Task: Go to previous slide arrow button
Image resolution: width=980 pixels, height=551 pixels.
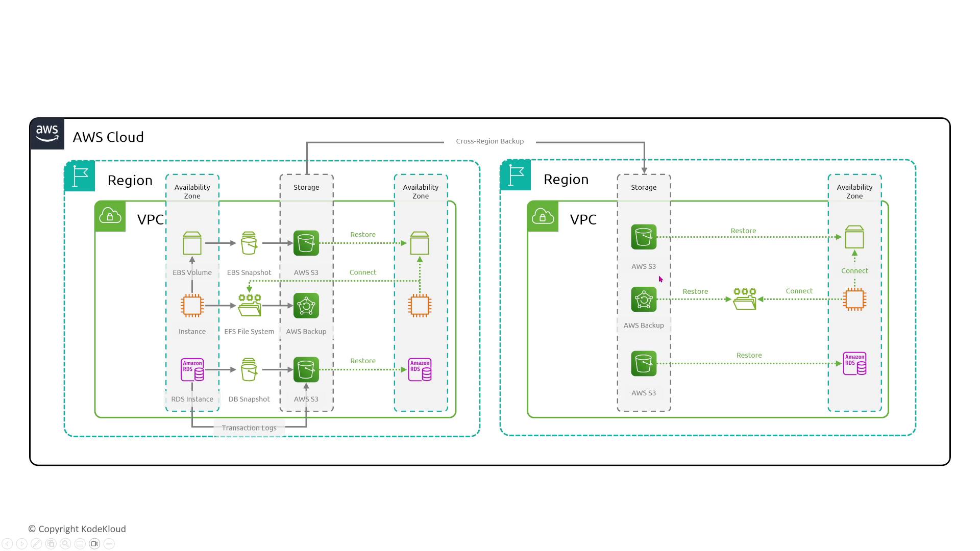Action: (7, 544)
